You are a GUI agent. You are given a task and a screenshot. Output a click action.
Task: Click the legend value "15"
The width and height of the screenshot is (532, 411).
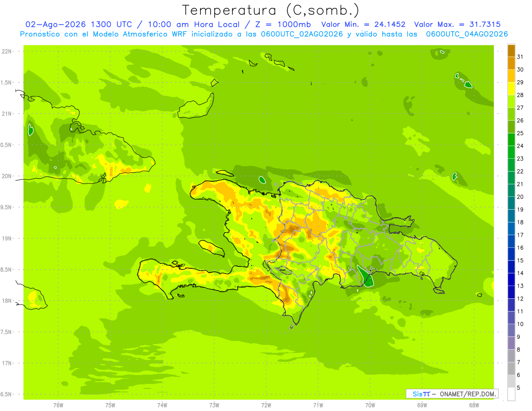tap(520, 260)
